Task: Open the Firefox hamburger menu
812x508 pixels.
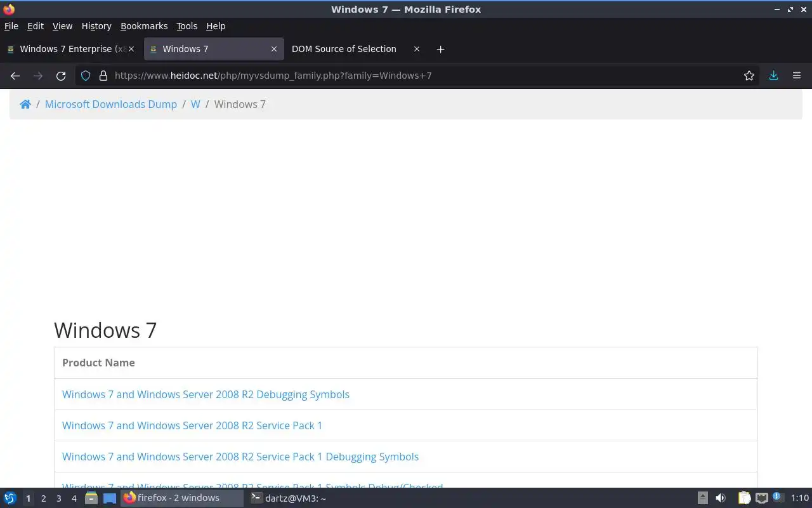Action: 797,76
